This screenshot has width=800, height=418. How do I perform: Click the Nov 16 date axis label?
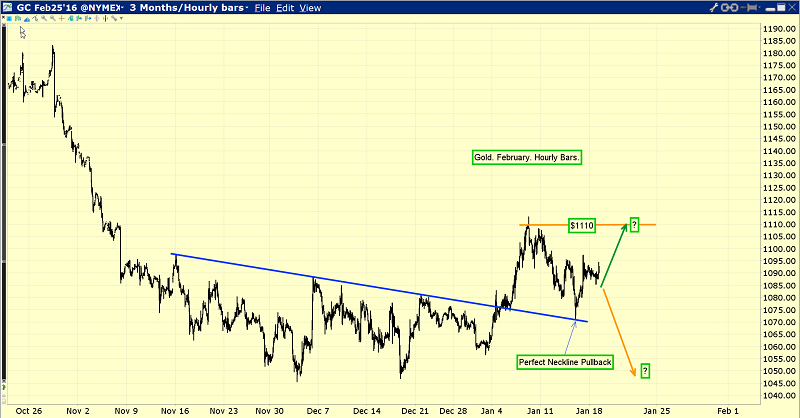[175, 411]
